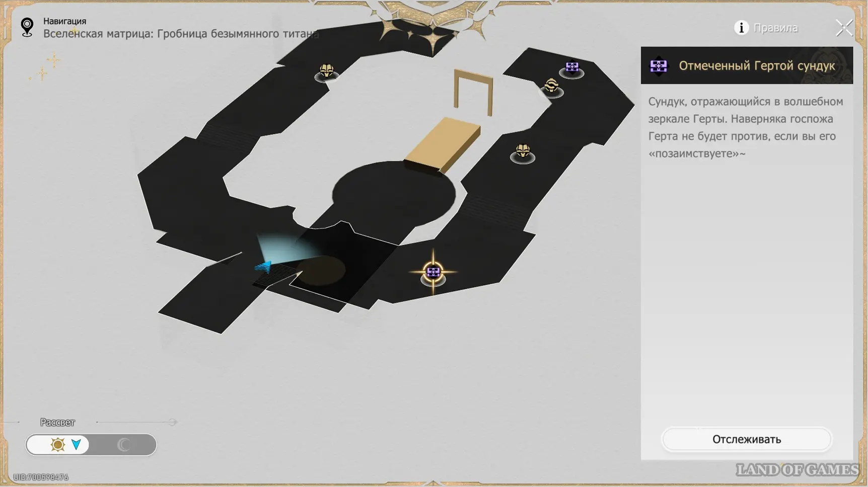The height and width of the screenshot is (487, 868).
Task: Select the purple chest marker near the swirl icon
Action: 571,67
